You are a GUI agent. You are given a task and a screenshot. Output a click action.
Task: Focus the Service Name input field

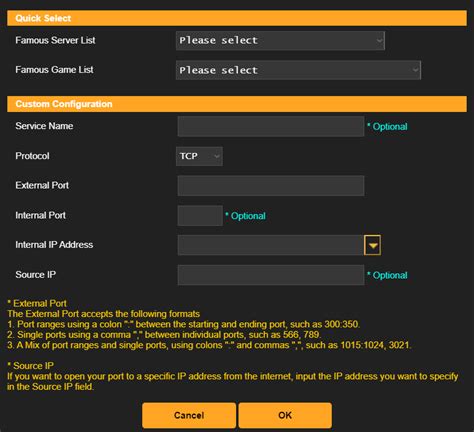pos(271,126)
